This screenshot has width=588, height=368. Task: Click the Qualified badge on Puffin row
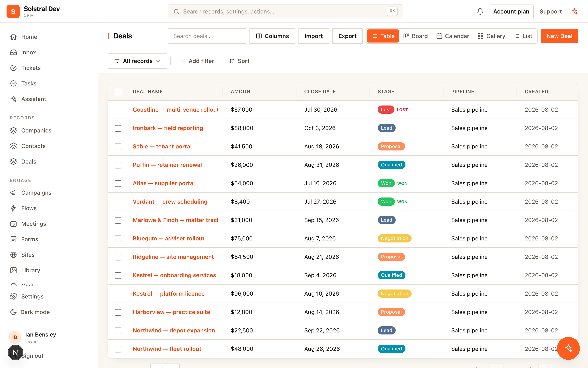point(391,165)
